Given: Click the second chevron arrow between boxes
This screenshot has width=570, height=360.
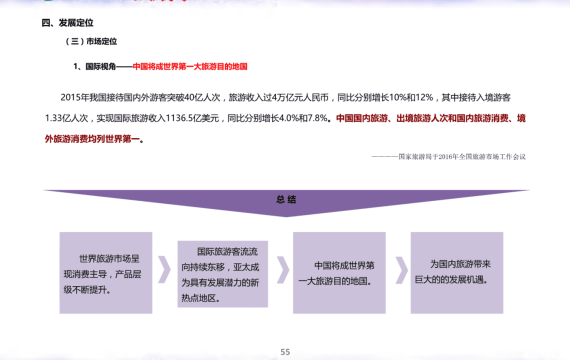Looking at the screenshot, I should point(283,269).
